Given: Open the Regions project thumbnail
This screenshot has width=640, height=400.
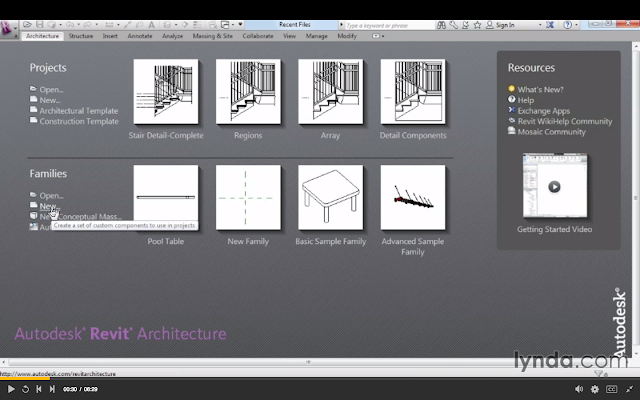Looking at the screenshot, I should (x=248, y=91).
